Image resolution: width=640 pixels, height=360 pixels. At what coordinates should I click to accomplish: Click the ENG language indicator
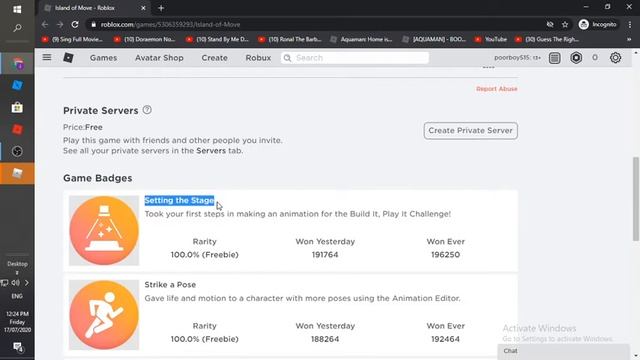[x=17, y=296]
